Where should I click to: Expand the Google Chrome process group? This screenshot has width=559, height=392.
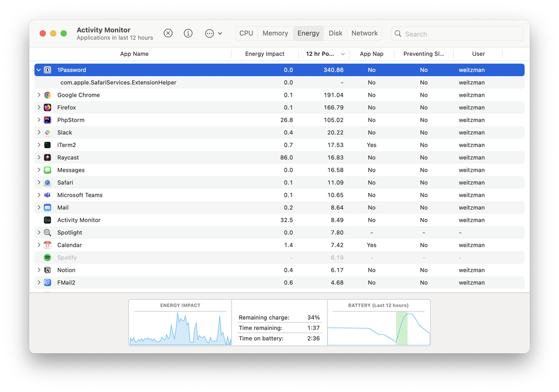39,95
